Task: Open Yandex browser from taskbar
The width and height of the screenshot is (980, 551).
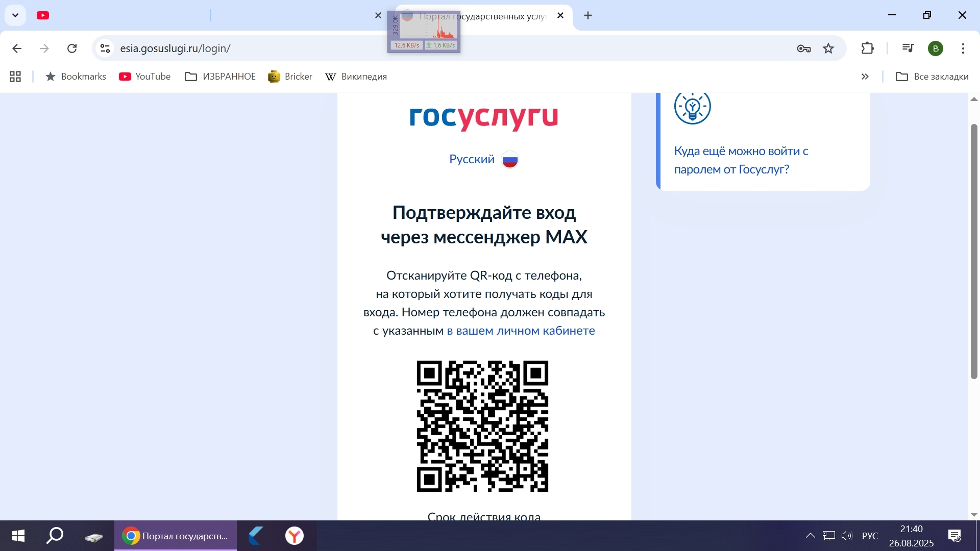Action: pyautogui.click(x=295, y=536)
